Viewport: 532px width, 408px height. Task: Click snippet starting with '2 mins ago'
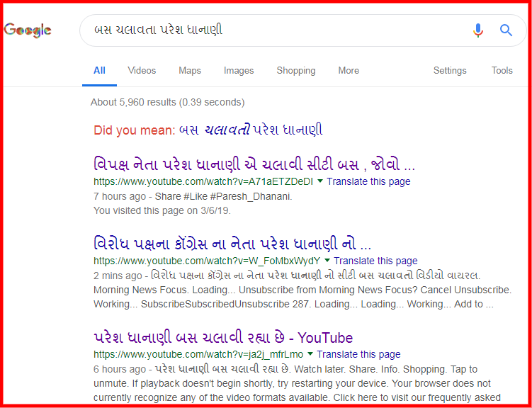[x=302, y=290]
